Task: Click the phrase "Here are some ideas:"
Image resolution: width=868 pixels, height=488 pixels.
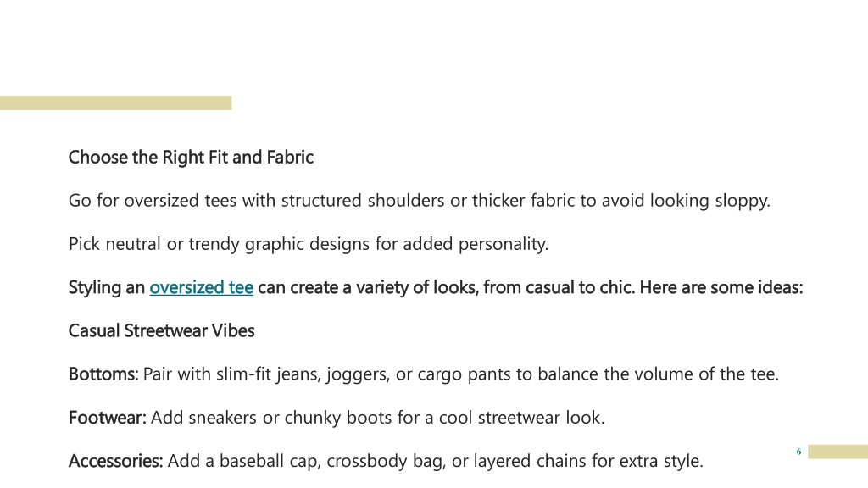Action: [721, 288]
